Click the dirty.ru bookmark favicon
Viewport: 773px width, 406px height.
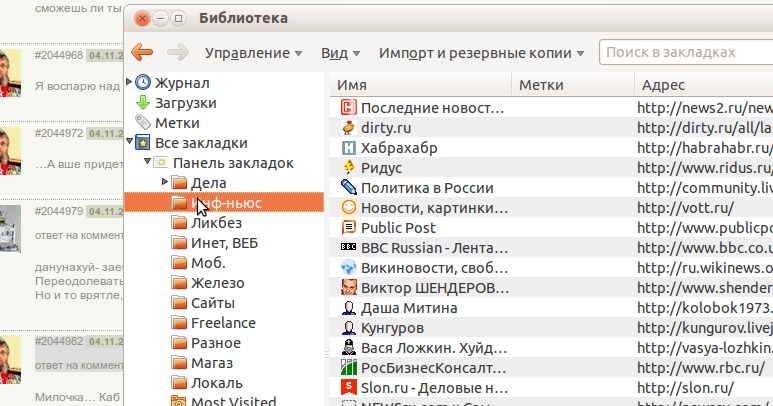pyautogui.click(x=349, y=127)
